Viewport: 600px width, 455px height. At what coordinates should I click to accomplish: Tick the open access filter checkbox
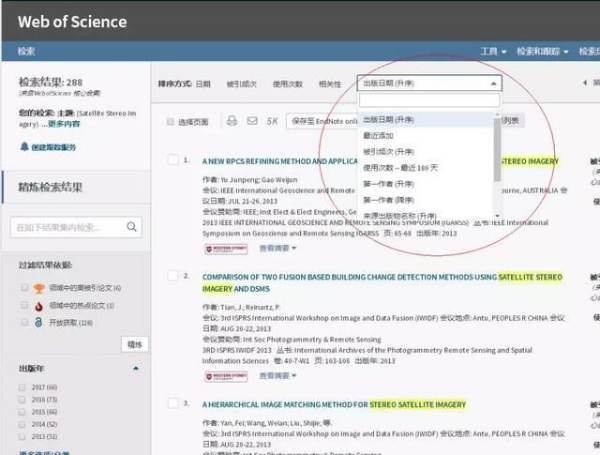coord(24,322)
